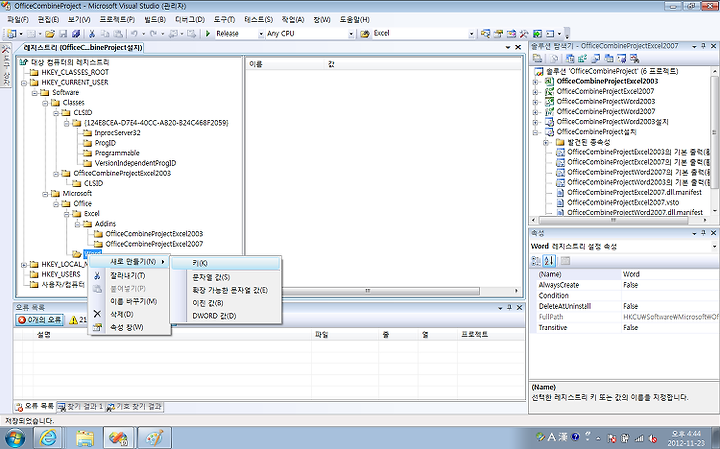The height and width of the screenshot is (449, 720).
Task: Toggle Categorized view in properties panel
Action: 536,261
